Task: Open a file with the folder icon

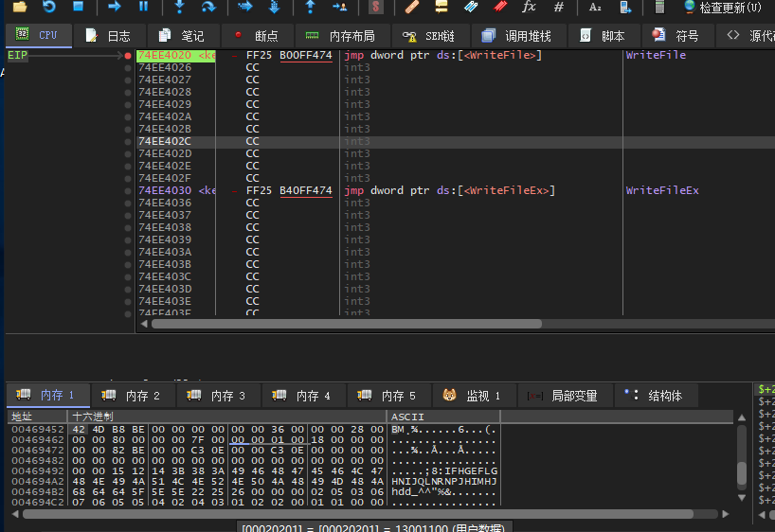Action: click(x=20, y=7)
